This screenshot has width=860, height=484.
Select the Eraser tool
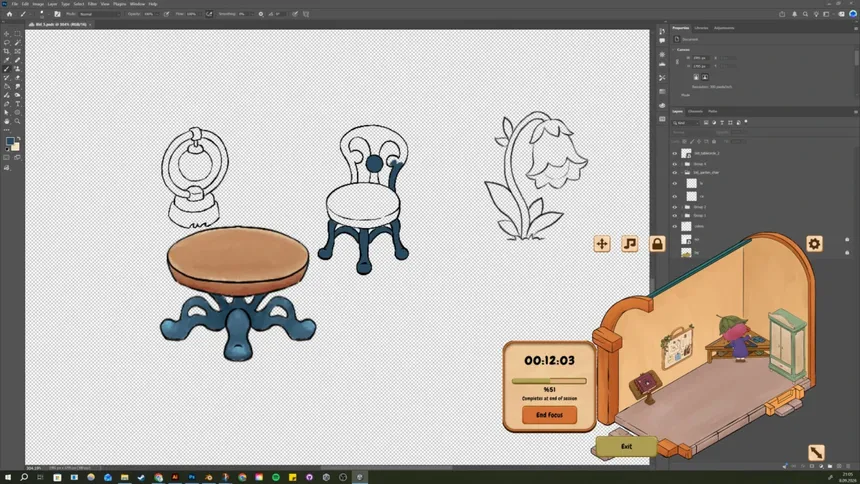pos(18,77)
